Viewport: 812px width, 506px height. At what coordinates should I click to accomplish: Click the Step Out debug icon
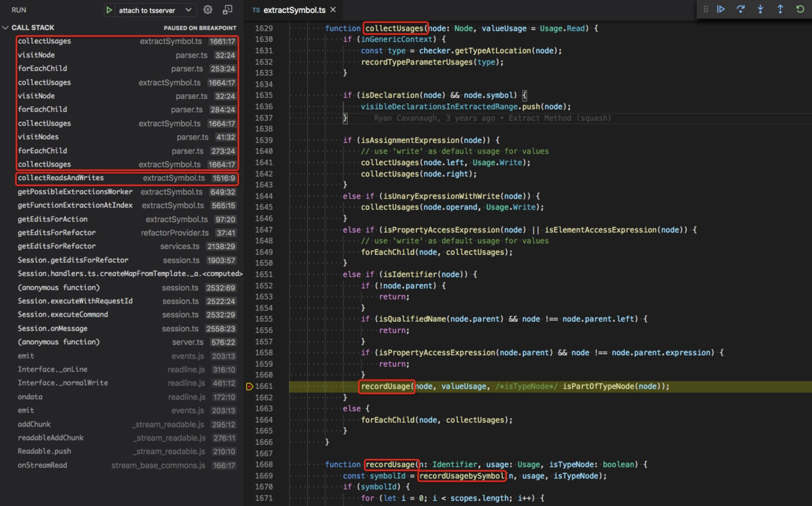780,9
